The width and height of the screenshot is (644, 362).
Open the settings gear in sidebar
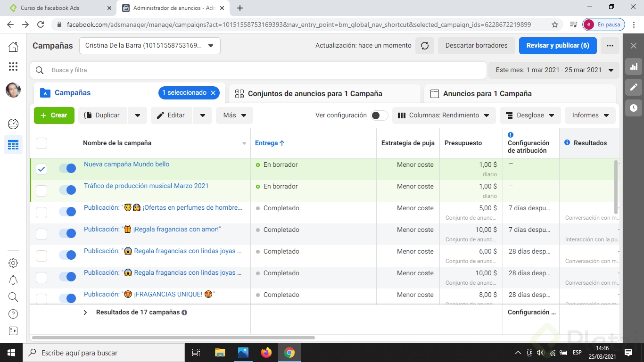tap(13, 263)
